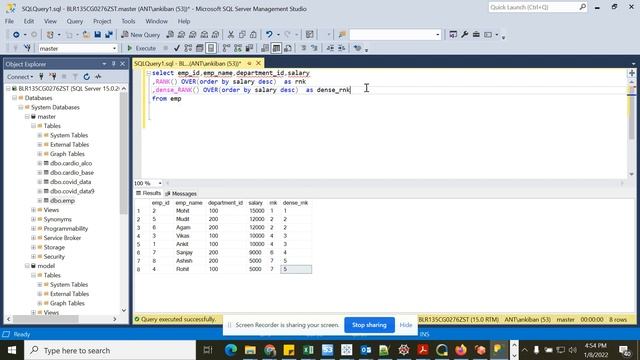Image resolution: width=640 pixels, height=360 pixels.
Task: Click Uncomment Selected Lines icon
Action: point(315,48)
